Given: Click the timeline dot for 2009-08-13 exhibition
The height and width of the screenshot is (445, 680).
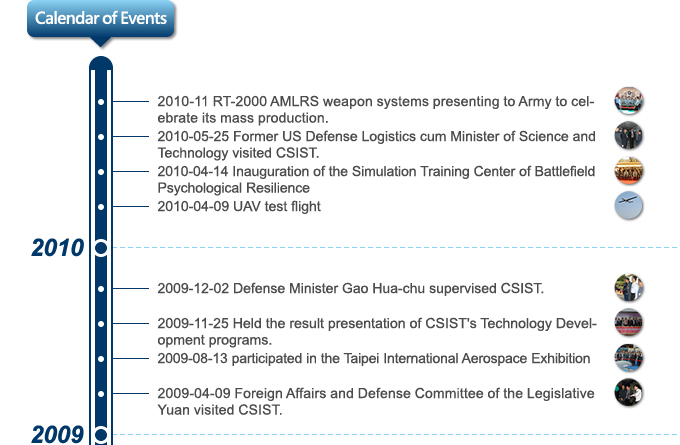Looking at the screenshot, I should click(101, 359).
